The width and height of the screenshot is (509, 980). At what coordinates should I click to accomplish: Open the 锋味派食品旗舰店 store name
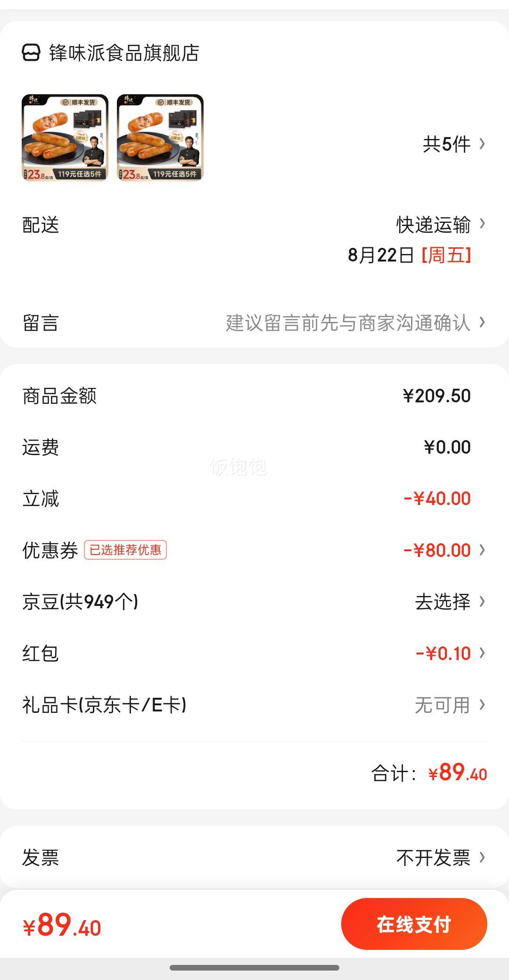(x=124, y=53)
